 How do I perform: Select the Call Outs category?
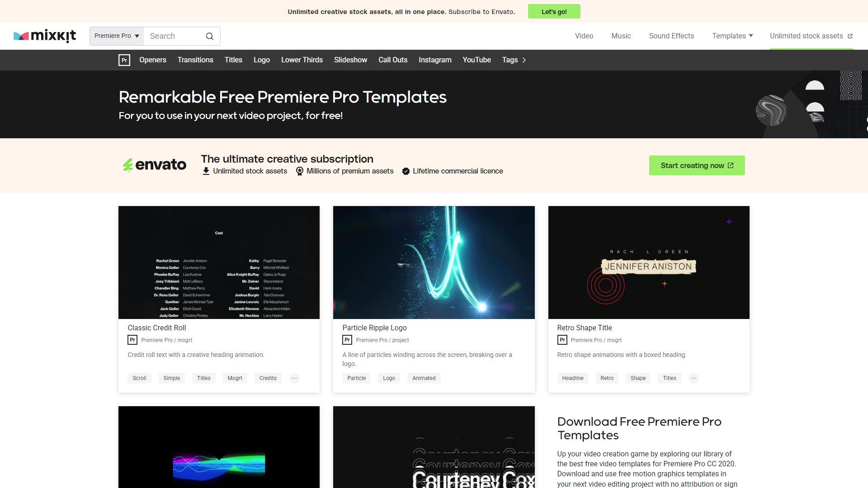click(393, 60)
